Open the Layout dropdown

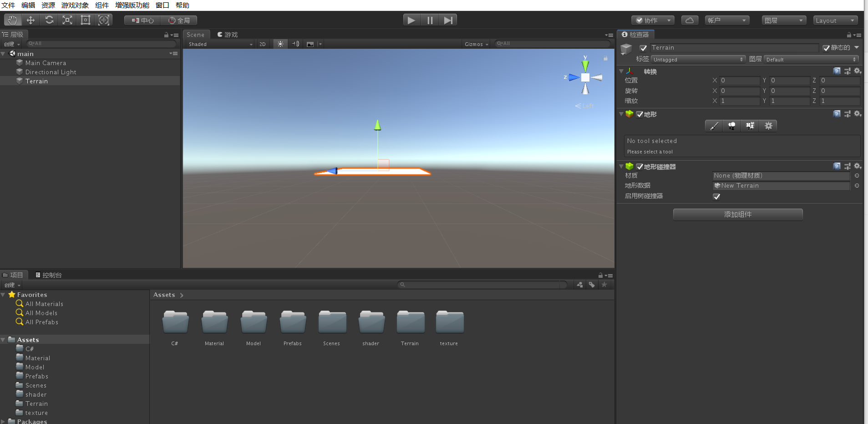point(834,20)
